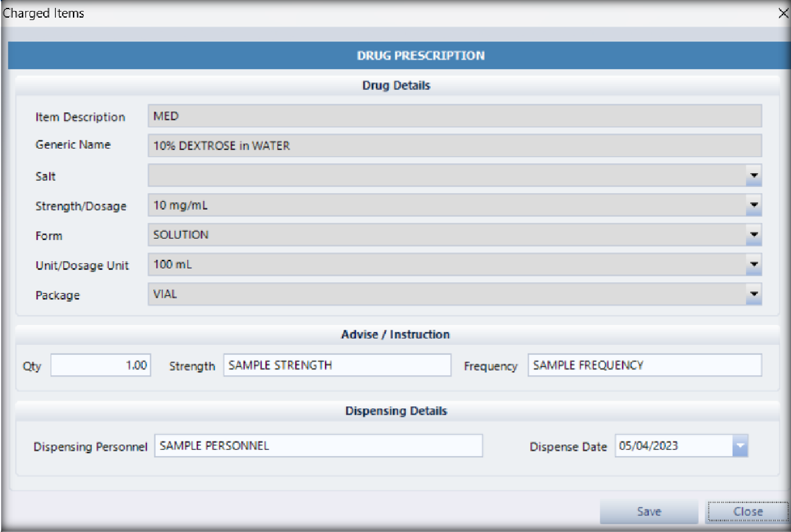Open the Strength/Dosage dropdown arrow
Viewport: 791px width, 532px height.
753,206
